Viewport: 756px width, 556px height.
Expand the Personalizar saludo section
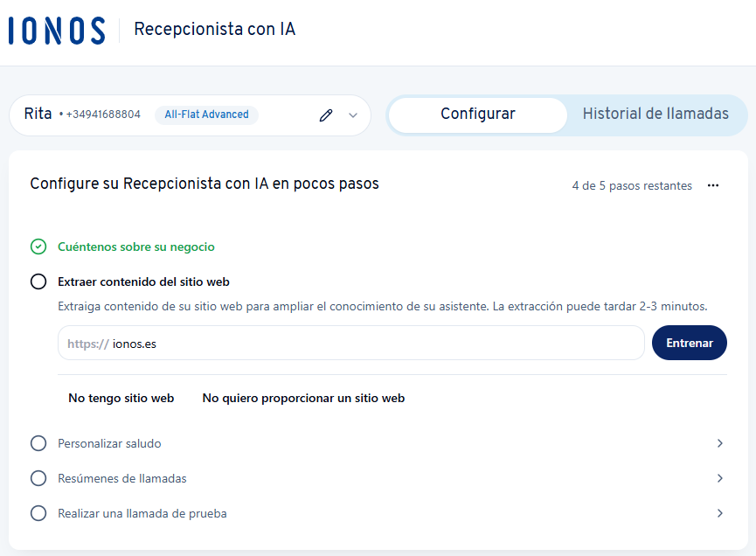point(719,443)
